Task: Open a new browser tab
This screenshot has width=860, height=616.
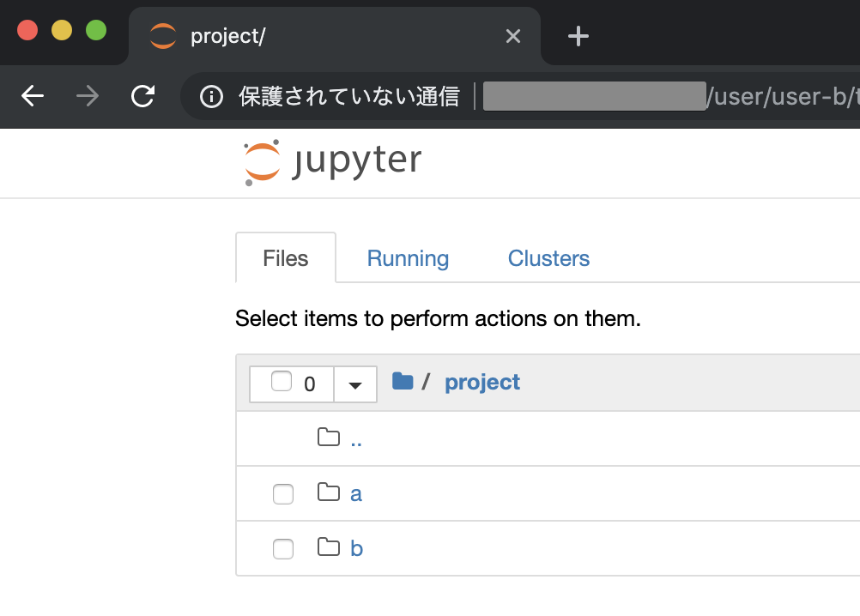Action: point(578,36)
